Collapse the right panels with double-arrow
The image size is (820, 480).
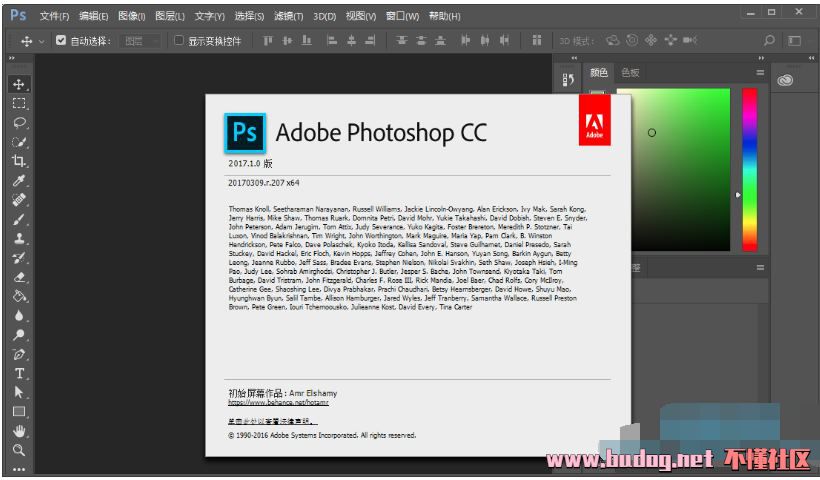(x=761, y=58)
